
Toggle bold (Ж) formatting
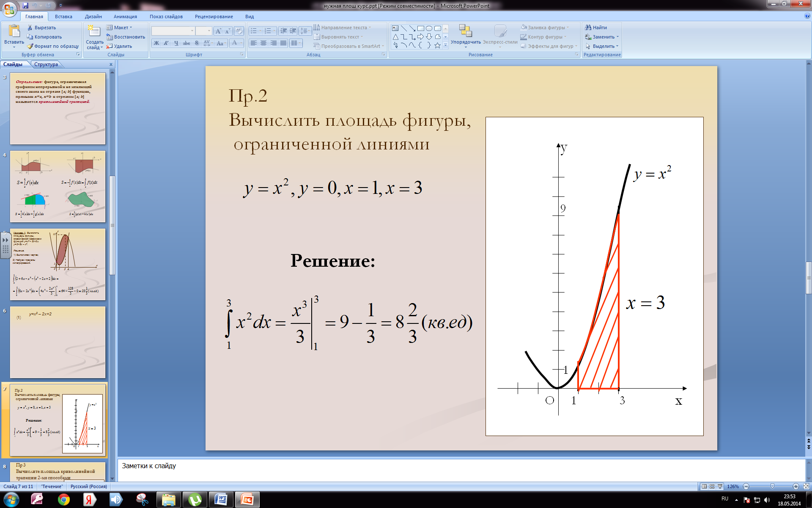(156, 43)
